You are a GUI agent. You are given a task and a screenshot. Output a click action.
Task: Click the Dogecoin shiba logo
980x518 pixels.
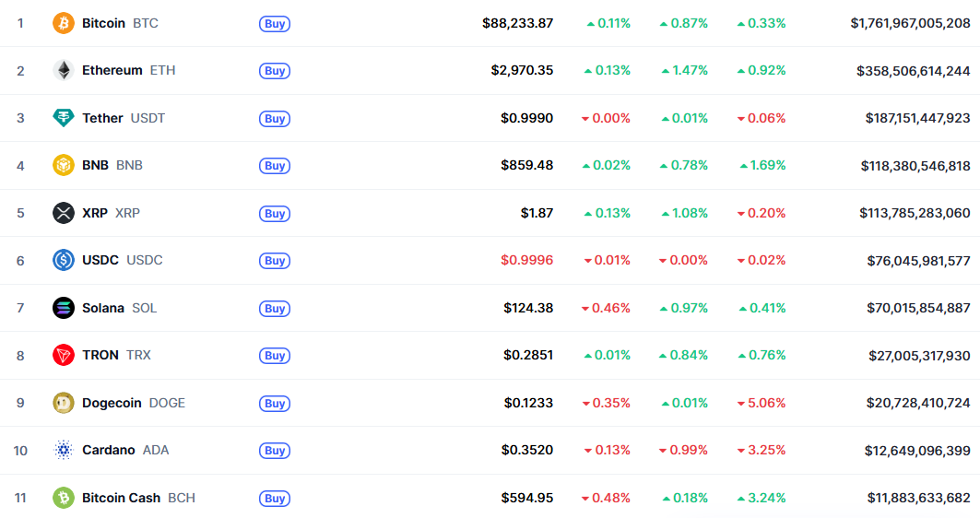tap(63, 403)
